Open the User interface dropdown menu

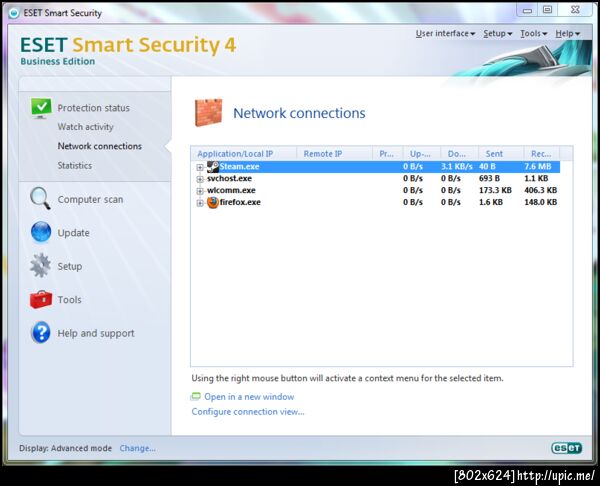point(445,34)
